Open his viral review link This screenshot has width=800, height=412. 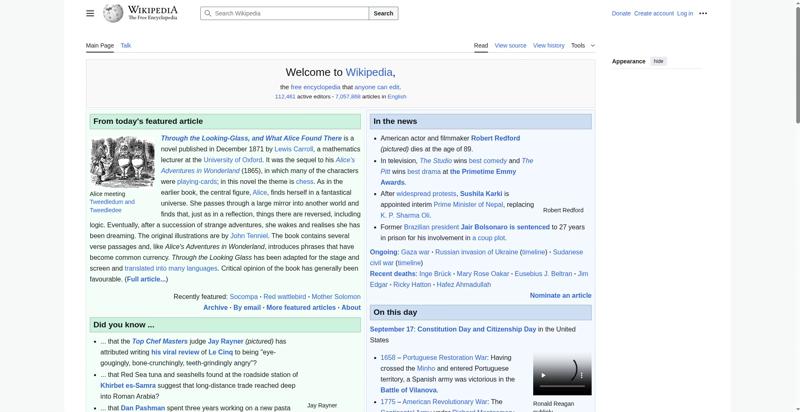(x=175, y=352)
